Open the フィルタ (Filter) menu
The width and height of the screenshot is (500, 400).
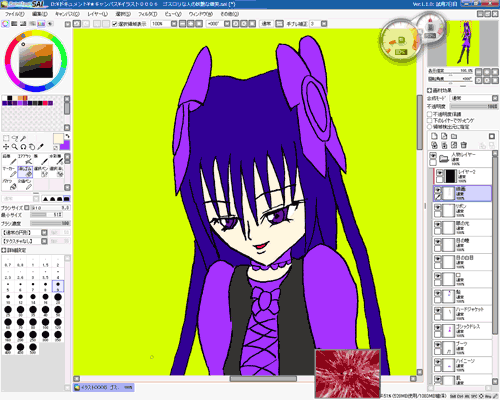pos(148,14)
